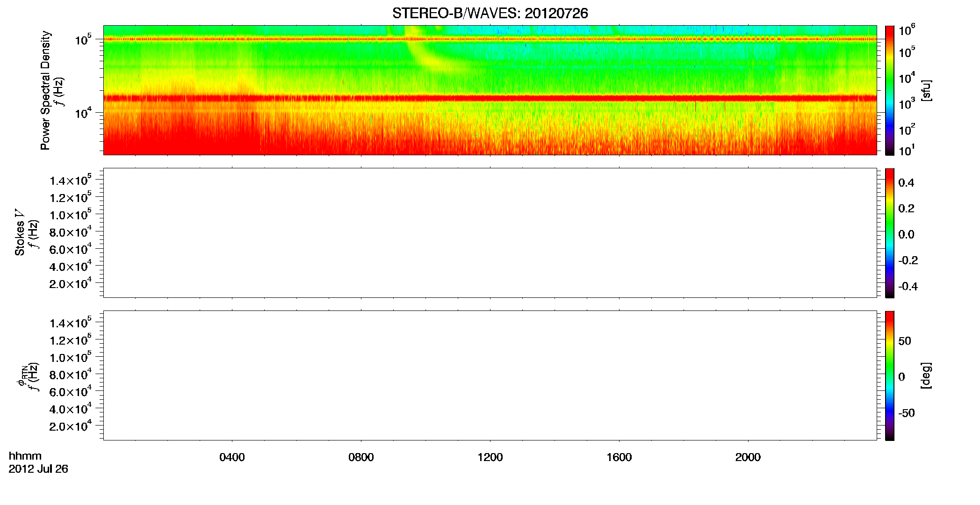This screenshot has width=980, height=505.
Task: Click the Power Spectral Density spectrogram panel
Action: (x=490, y=90)
